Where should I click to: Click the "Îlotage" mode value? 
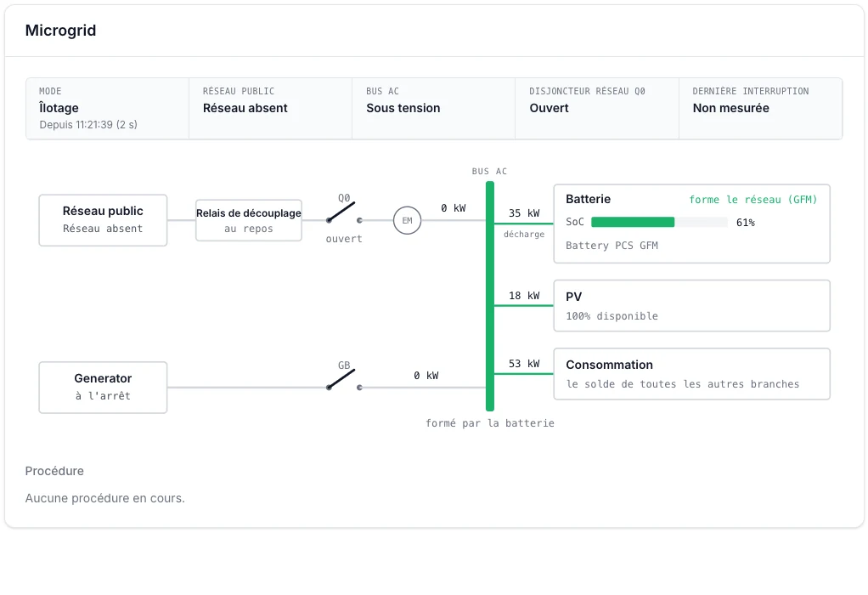(x=59, y=108)
